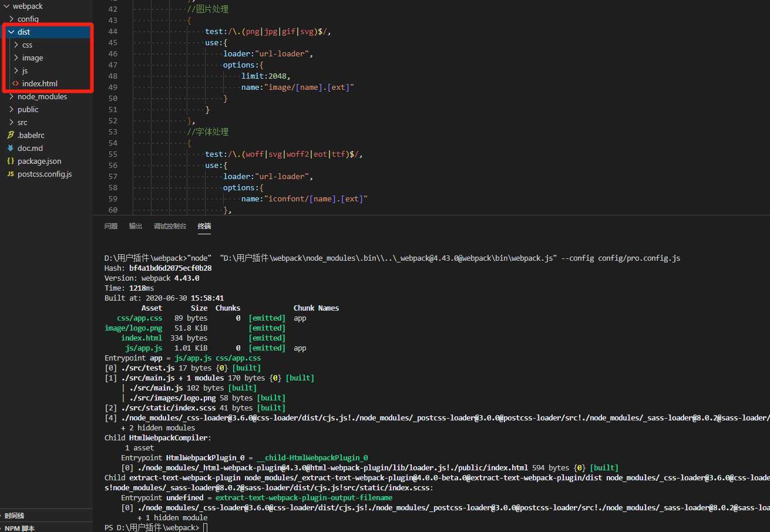The height and width of the screenshot is (532, 770).
Task: Expand the js folder chevron
Action: (16, 71)
